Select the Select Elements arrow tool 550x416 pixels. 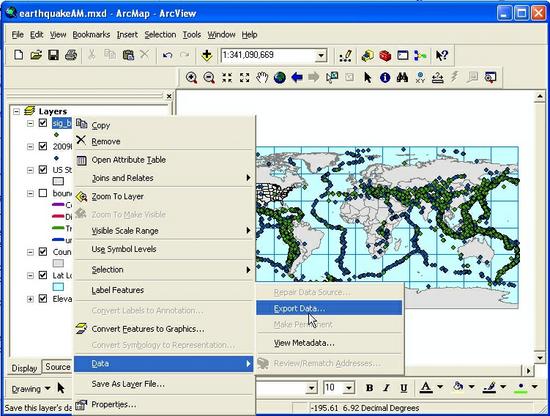(367, 78)
